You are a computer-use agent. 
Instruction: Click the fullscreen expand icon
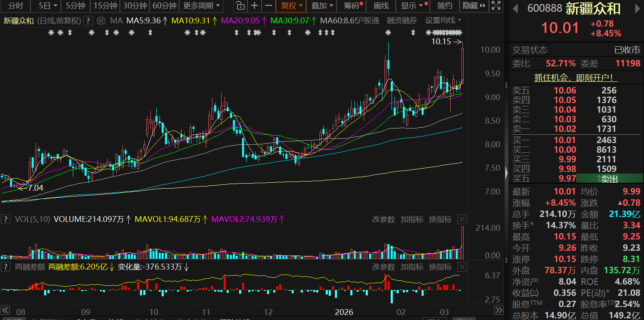tap(495, 6)
